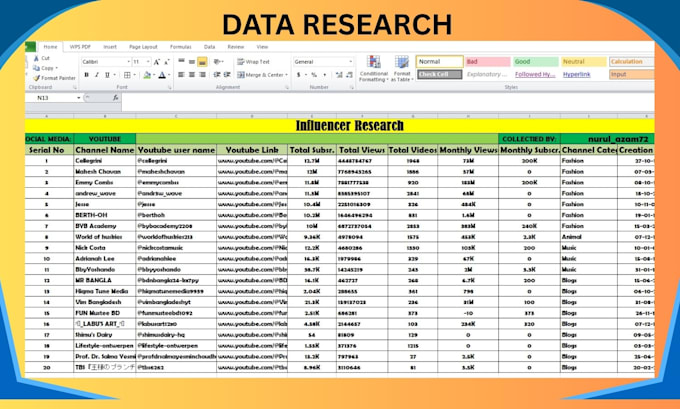Open Format as Table gallery
The width and height of the screenshot is (680, 409).
pyautogui.click(x=402, y=69)
